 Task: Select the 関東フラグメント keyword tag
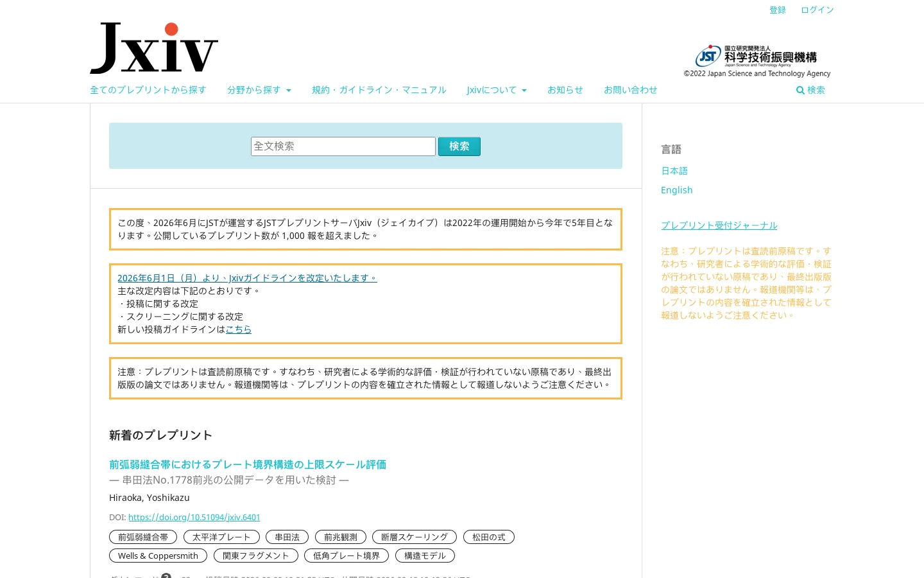tap(256, 556)
